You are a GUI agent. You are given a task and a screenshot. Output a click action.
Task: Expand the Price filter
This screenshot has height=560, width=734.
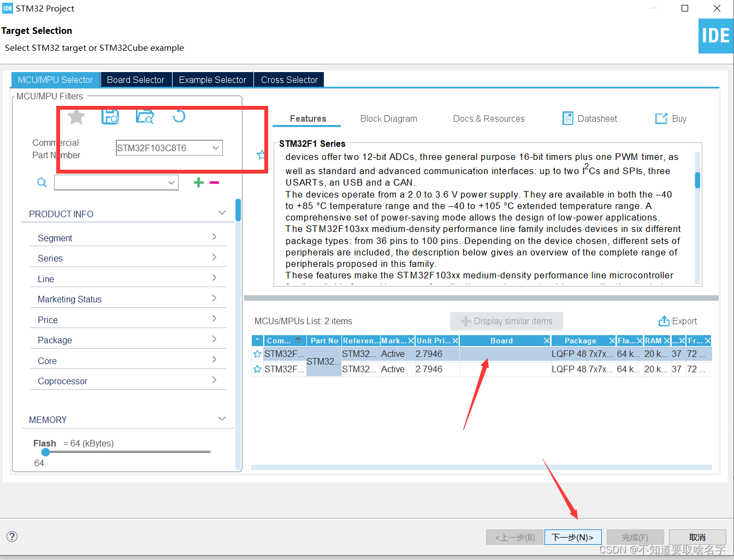click(214, 318)
